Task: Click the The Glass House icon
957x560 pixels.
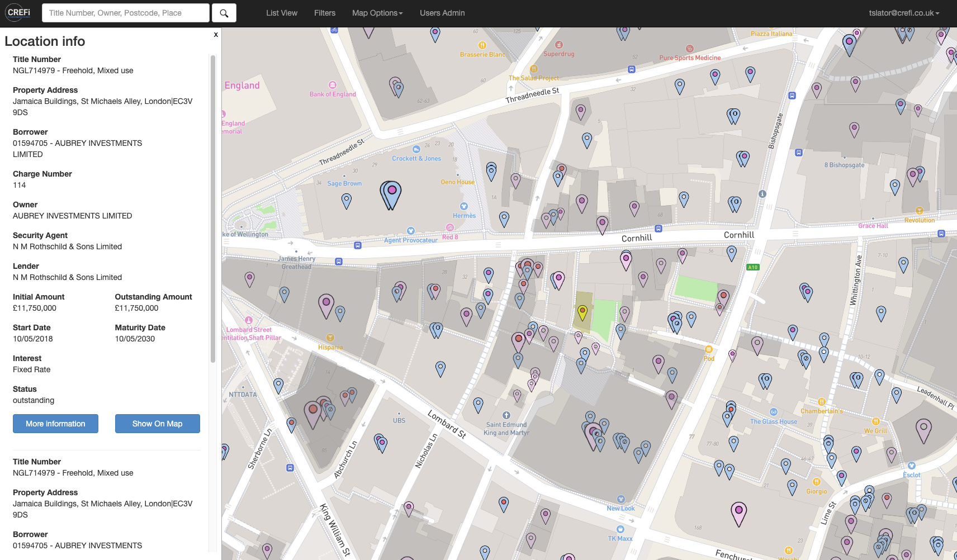Action: (x=774, y=412)
